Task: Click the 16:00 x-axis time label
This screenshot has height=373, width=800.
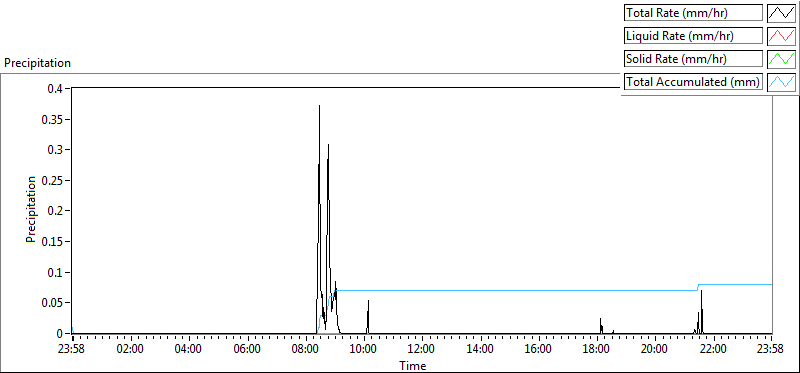Action: point(538,350)
